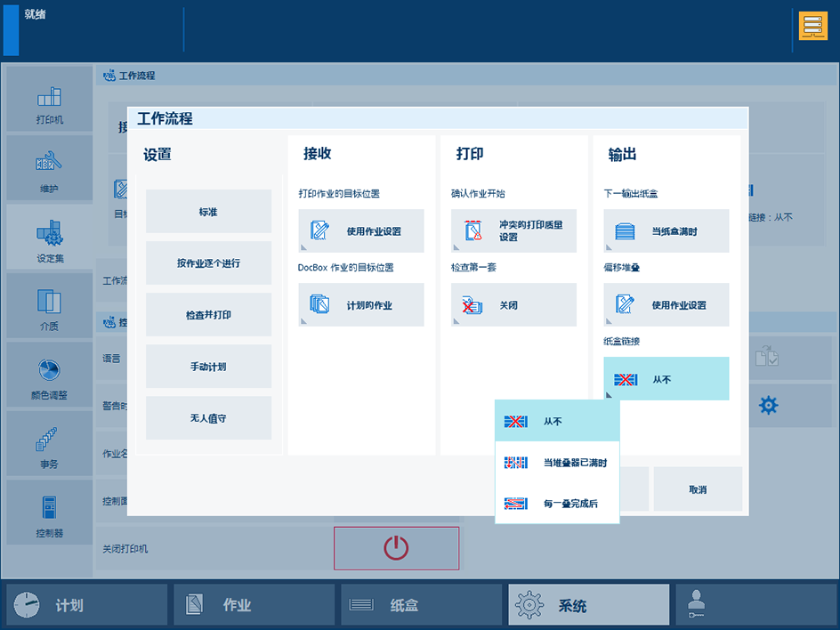Click the 就绪 status text

[35, 14]
